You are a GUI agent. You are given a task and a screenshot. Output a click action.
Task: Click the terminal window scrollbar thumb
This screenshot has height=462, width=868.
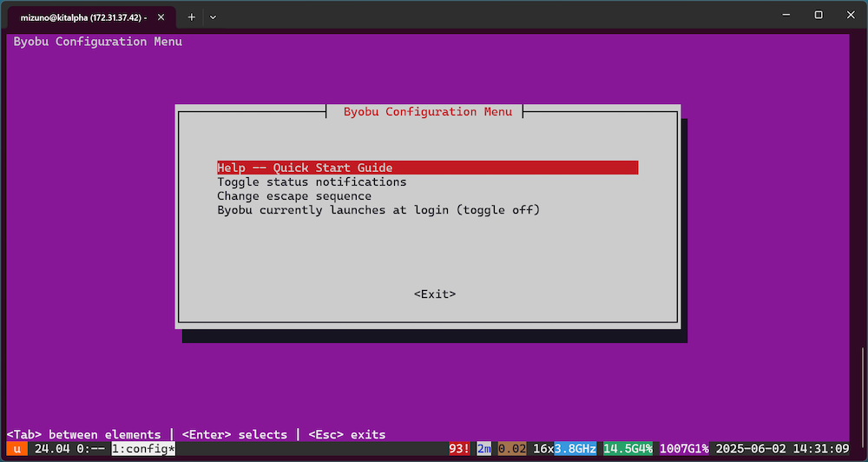click(x=861, y=396)
